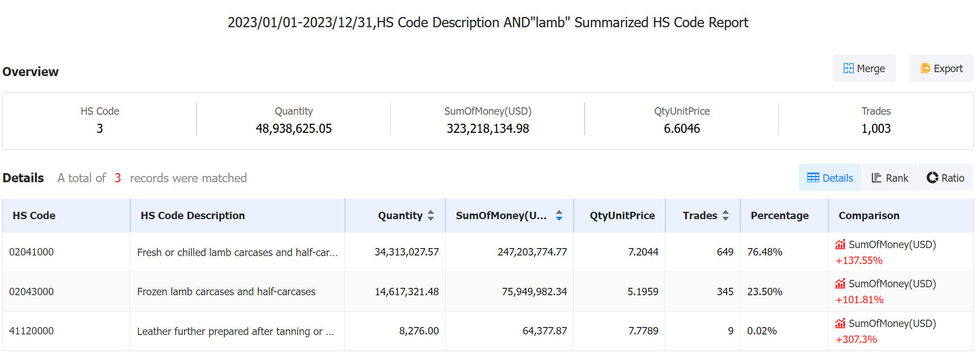The width and height of the screenshot is (980, 352).
Task: Click the report title heading
Action: tap(488, 23)
